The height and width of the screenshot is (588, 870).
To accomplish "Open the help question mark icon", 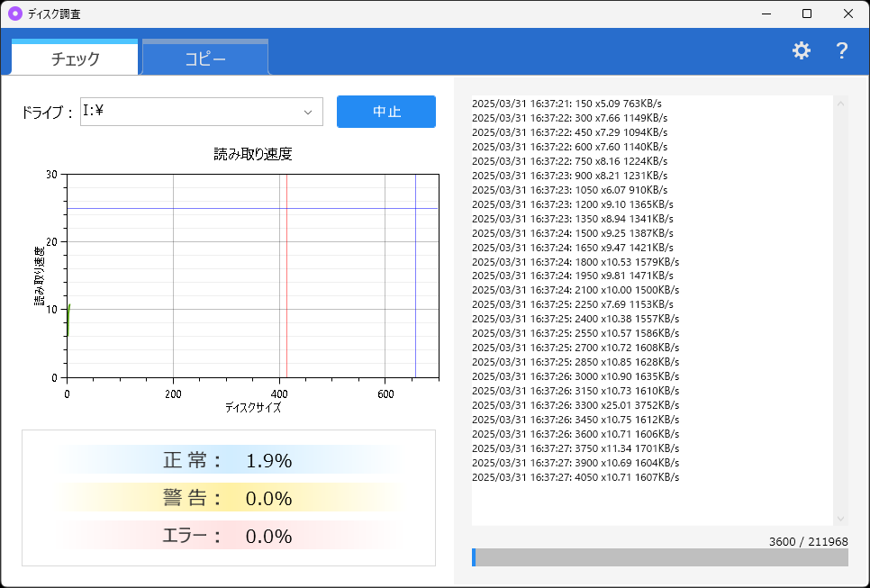I will click(x=840, y=50).
